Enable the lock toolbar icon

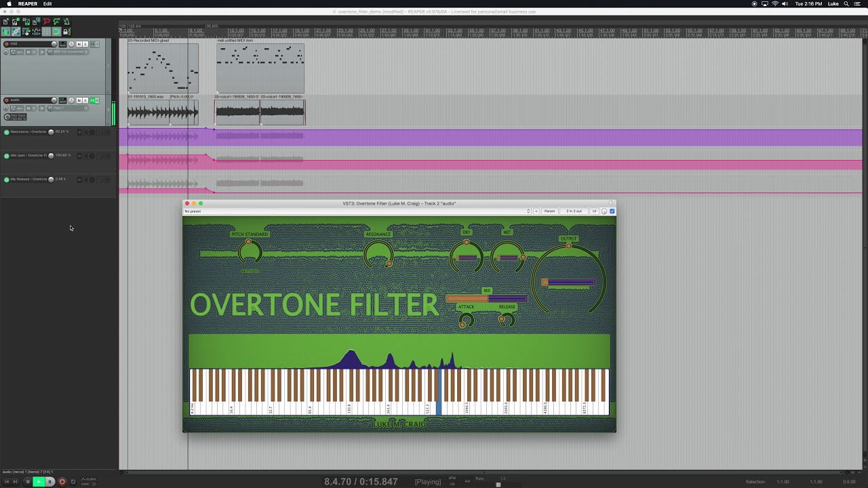point(66,31)
